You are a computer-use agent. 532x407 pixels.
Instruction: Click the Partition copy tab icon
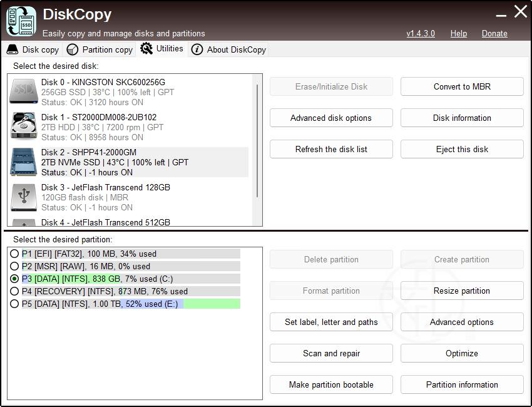(x=73, y=49)
